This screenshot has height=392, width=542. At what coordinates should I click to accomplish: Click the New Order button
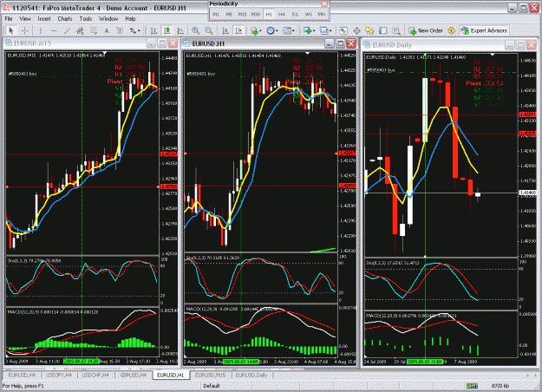426,30
